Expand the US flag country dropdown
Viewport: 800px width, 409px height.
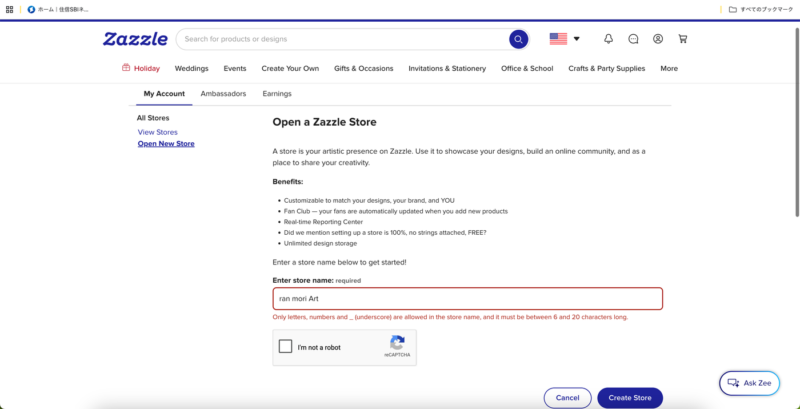pos(564,39)
